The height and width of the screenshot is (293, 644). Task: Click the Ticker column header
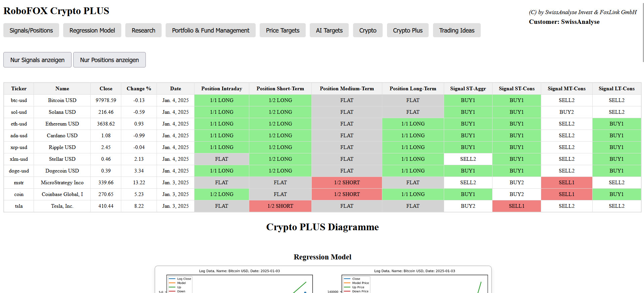point(19,89)
